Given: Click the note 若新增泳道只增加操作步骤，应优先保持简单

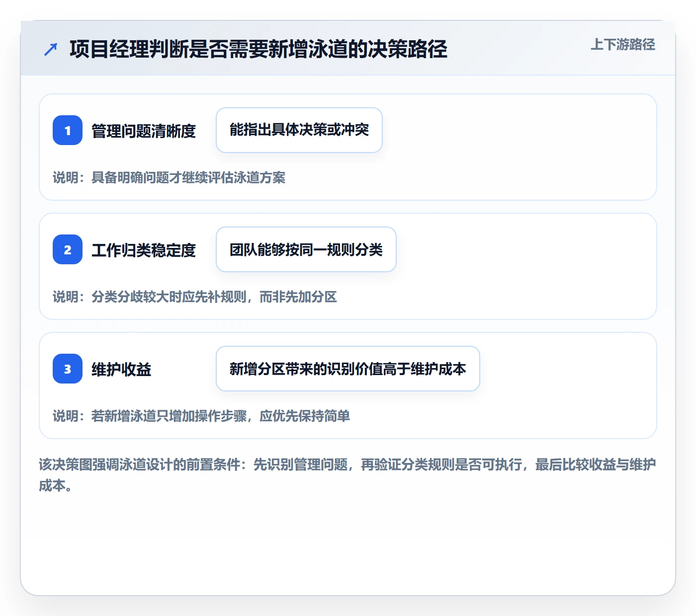Looking at the screenshot, I should 201,416.
